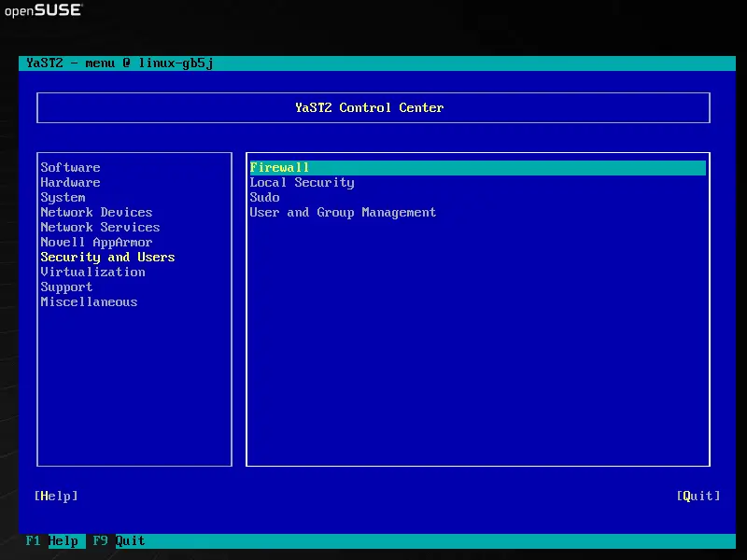747x560 pixels.
Task: Select Network Devices in the category list
Action: pos(97,213)
